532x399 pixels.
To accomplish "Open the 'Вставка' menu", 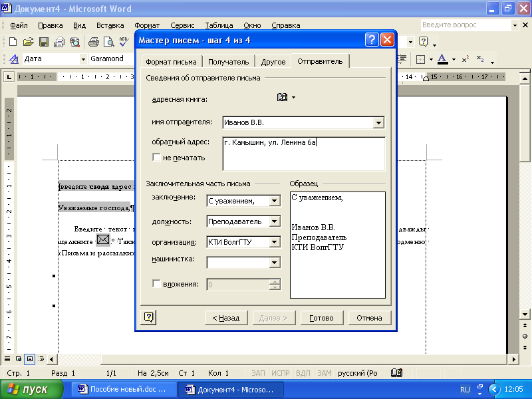I will (x=110, y=25).
